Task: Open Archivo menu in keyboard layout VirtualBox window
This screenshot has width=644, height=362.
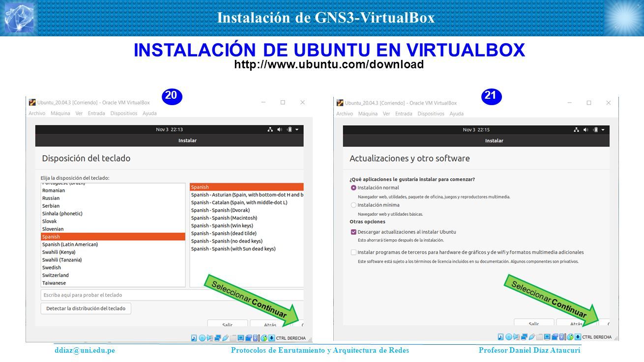Action: point(37,113)
